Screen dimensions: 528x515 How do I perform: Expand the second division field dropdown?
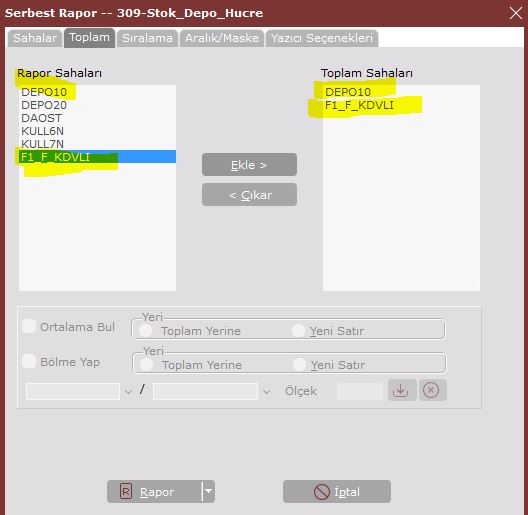point(266,392)
